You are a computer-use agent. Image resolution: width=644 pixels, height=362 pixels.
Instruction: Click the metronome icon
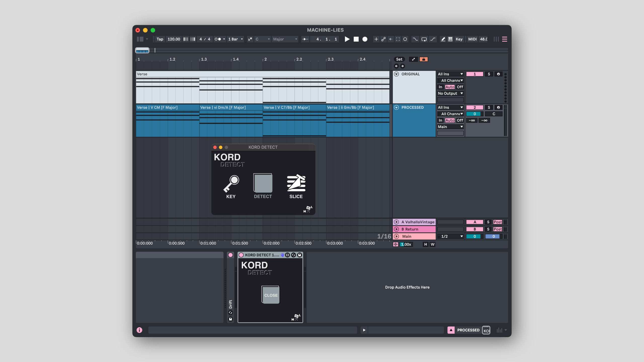(x=218, y=39)
